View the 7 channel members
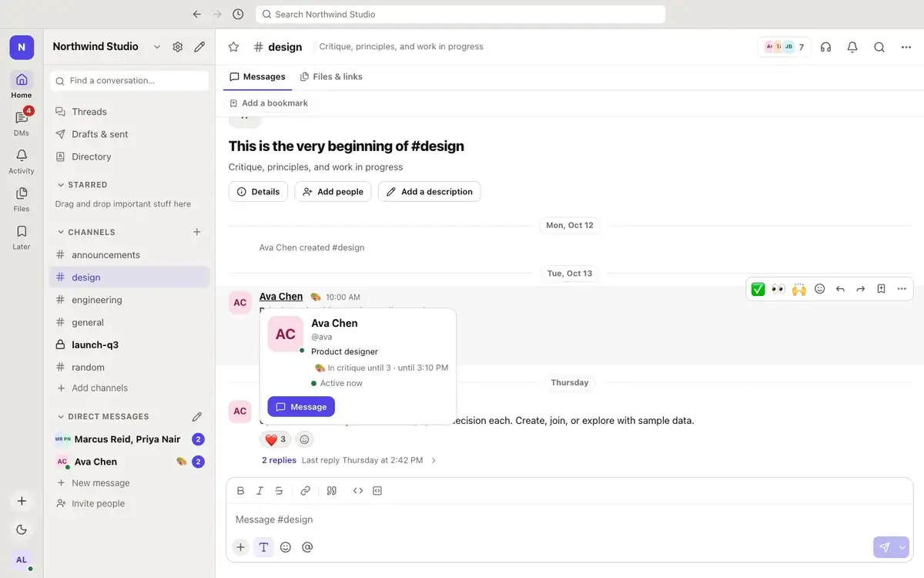 784,47
